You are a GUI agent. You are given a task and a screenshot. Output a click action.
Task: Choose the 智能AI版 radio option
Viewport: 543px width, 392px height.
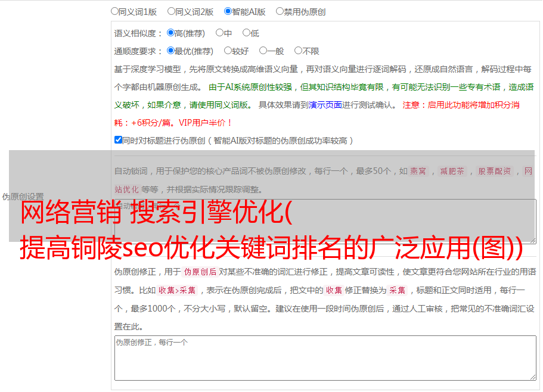click(x=228, y=11)
